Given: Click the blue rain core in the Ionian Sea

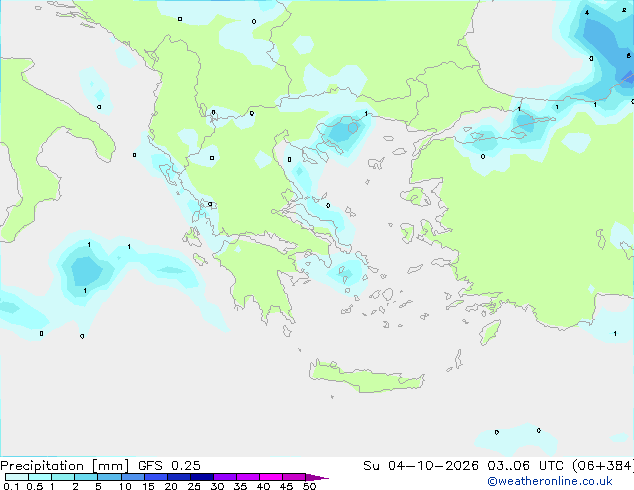Looking at the screenshot, I should point(86,270).
